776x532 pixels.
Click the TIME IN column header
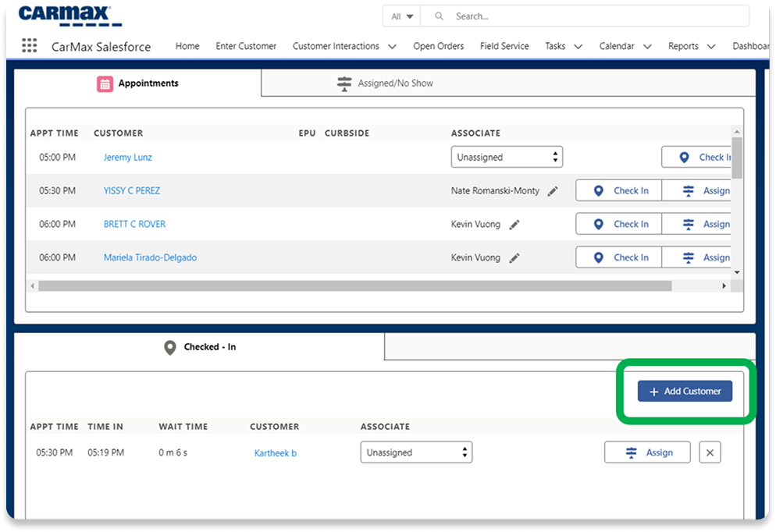coord(105,427)
